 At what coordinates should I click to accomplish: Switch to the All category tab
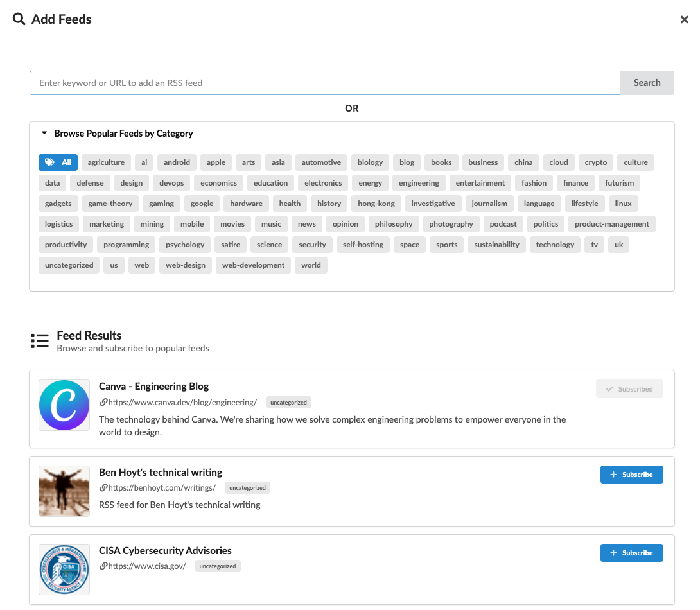(58, 162)
